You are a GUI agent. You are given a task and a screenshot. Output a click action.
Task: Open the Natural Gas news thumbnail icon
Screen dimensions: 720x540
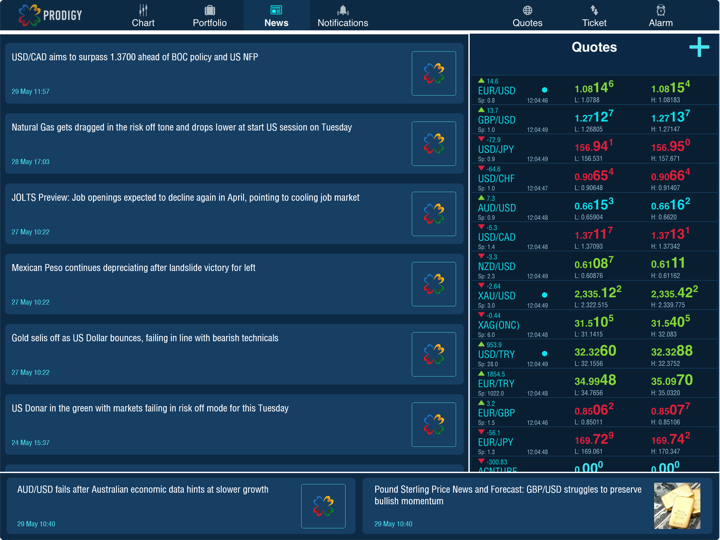[x=433, y=143]
